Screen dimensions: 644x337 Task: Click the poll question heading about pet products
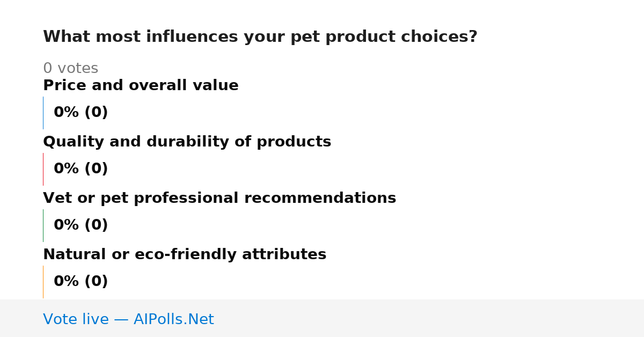260,37
